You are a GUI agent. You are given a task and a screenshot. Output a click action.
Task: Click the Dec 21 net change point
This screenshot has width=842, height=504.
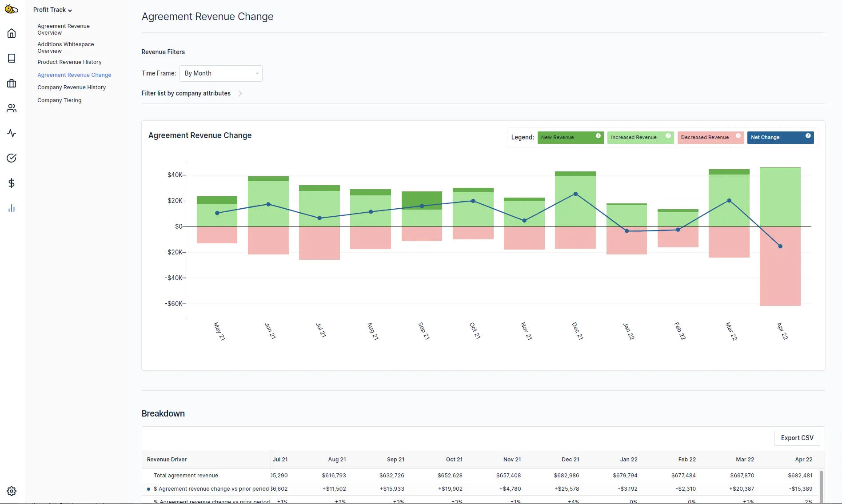pos(575,194)
